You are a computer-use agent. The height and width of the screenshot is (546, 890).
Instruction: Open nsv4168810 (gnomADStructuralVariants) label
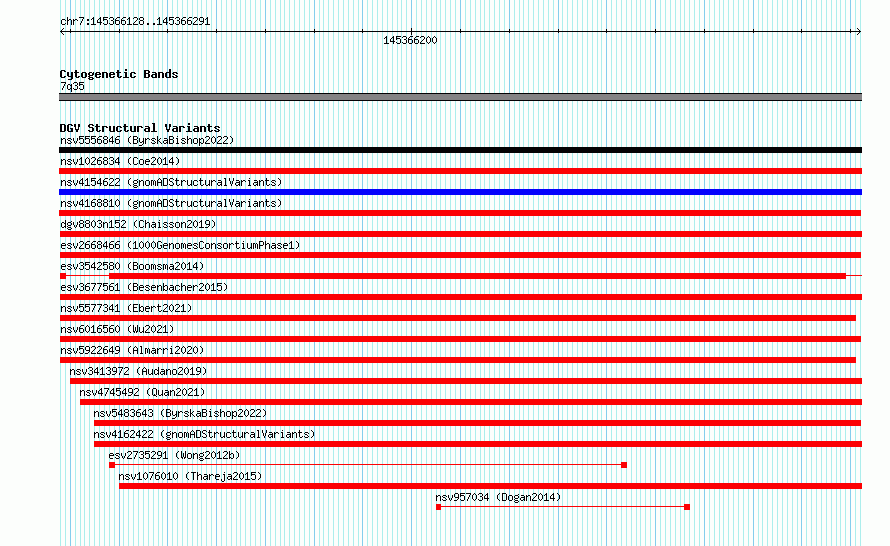pyautogui.click(x=171, y=203)
